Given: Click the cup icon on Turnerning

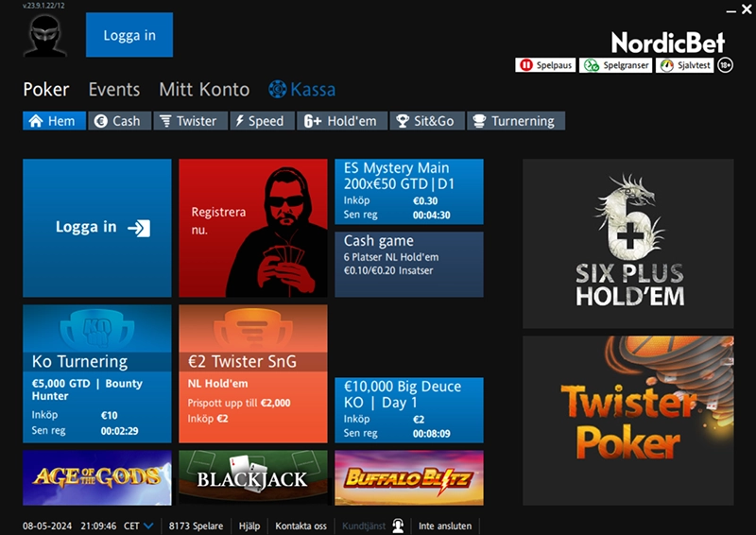Looking at the screenshot, I should 479,121.
